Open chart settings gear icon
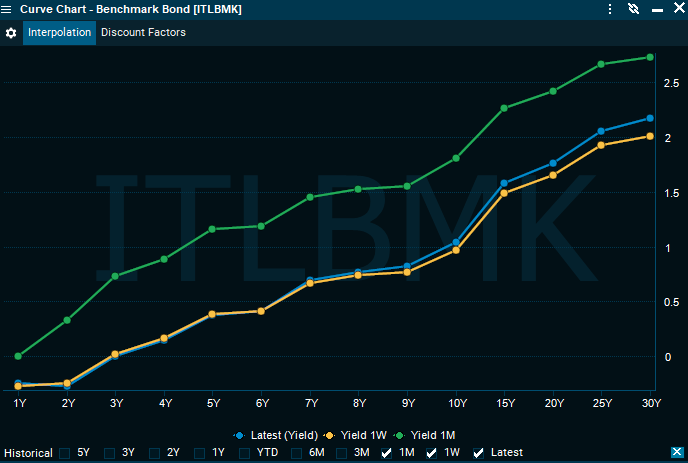Image resolution: width=688 pixels, height=463 pixels. [x=11, y=33]
